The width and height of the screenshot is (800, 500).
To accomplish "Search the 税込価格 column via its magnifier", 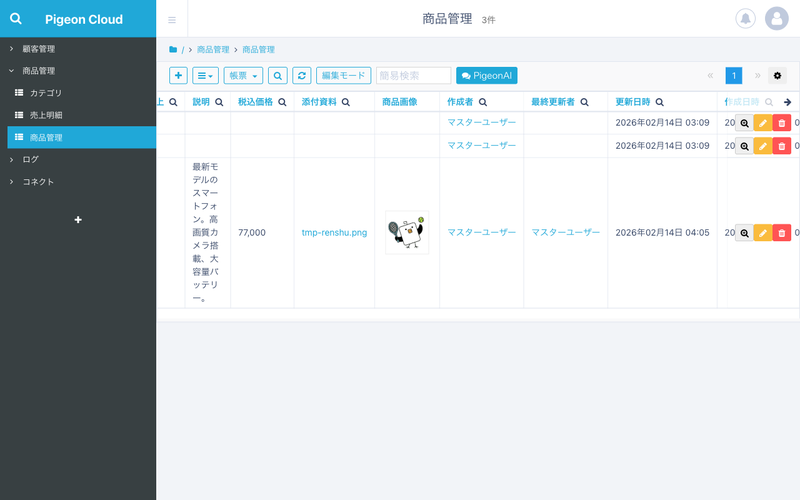I will [282, 102].
